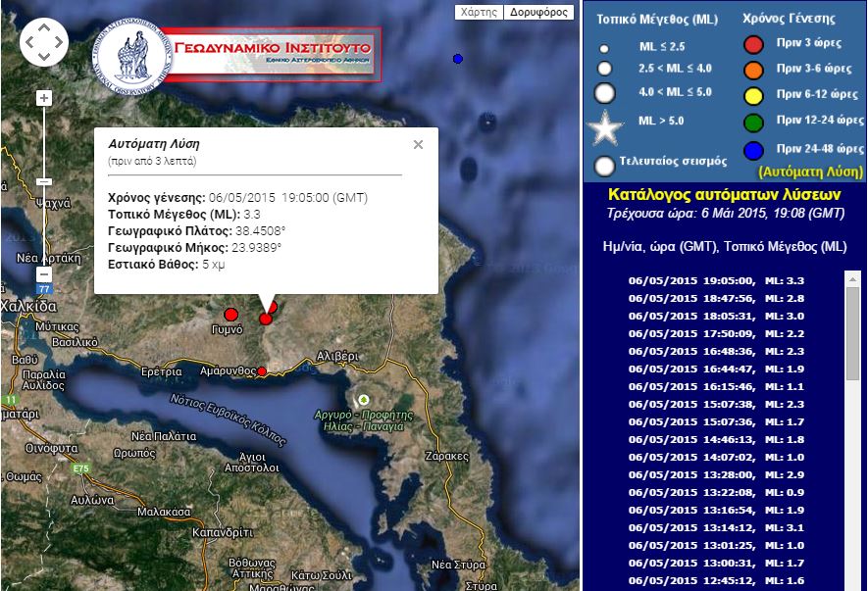Select the red earthquake marker above Γυμνό
868x591 pixels.
(231, 314)
